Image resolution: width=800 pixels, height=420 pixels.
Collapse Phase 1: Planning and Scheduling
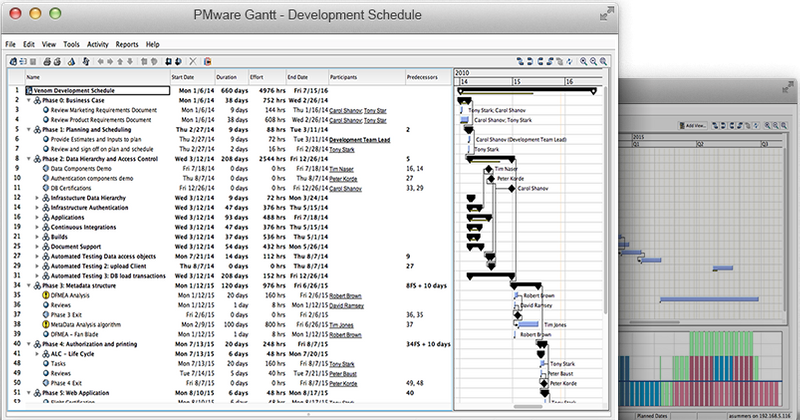(29, 130)
